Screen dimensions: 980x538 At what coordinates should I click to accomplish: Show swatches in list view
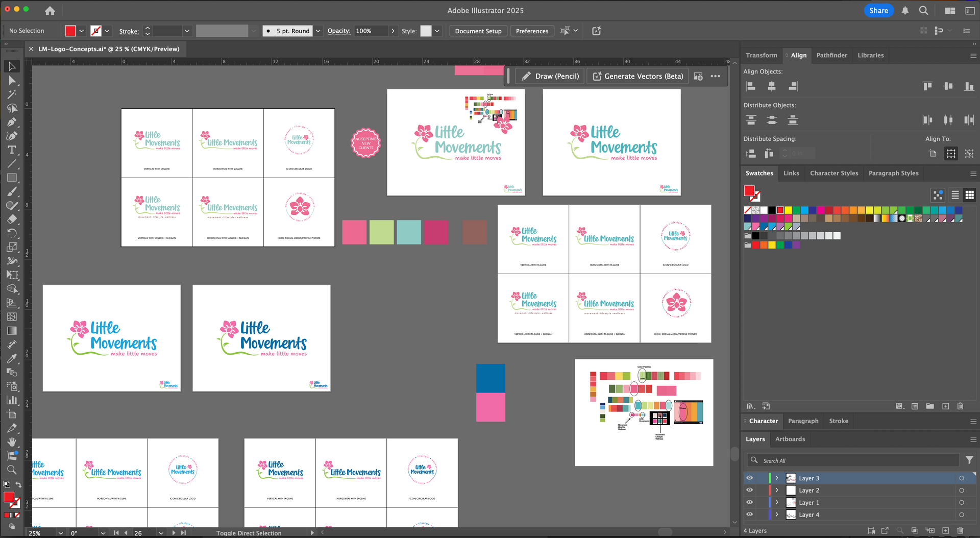[x=955, y=195]
